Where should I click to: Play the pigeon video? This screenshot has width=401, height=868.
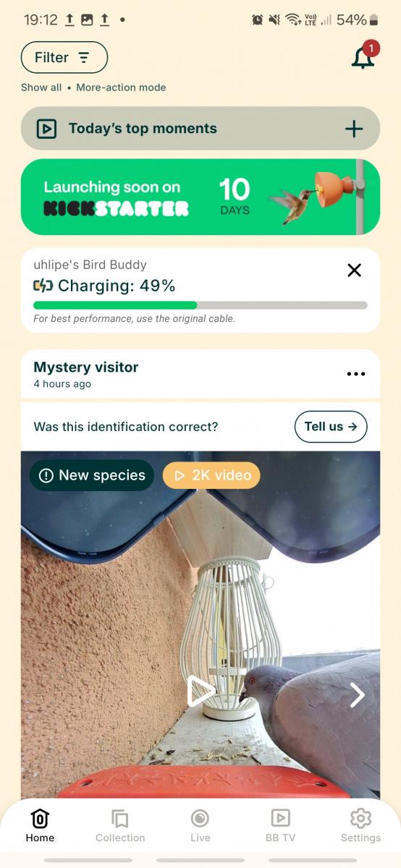201,692
